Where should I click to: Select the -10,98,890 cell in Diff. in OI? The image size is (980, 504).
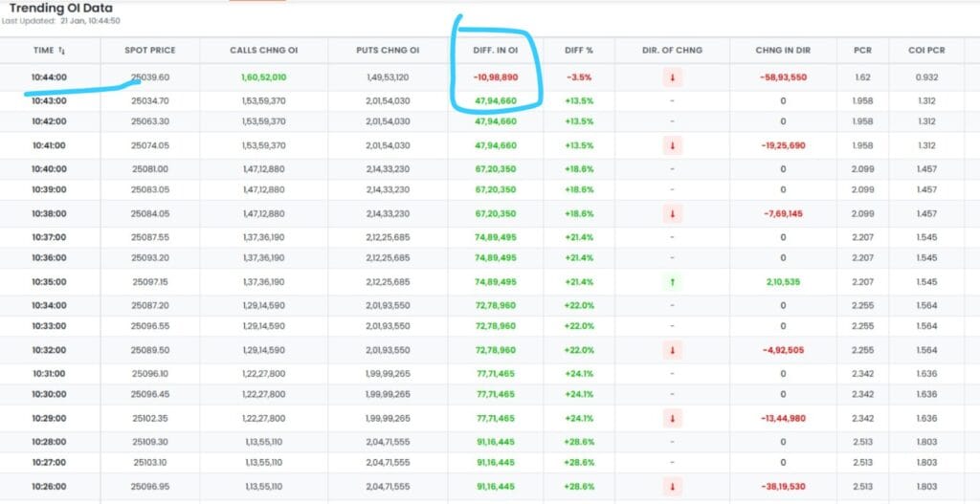tap(495, 77)
